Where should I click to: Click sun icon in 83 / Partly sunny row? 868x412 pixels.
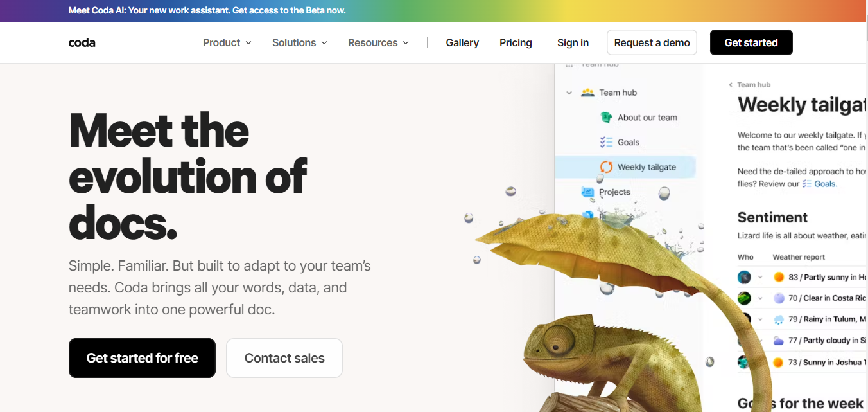779,277
